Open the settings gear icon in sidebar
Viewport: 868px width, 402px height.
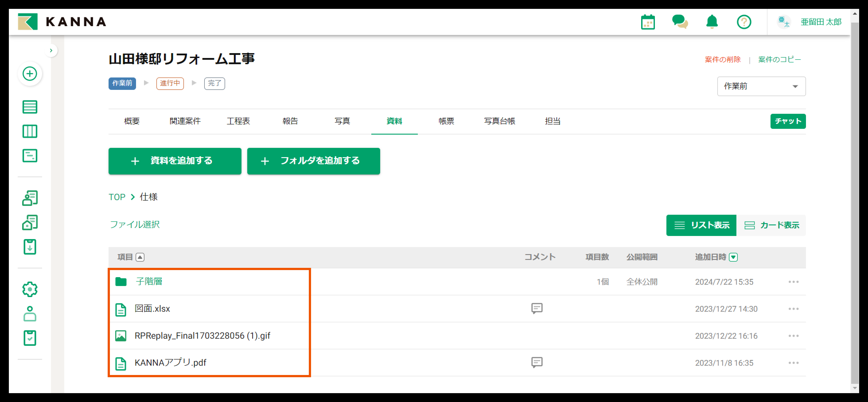pos(30,289)
